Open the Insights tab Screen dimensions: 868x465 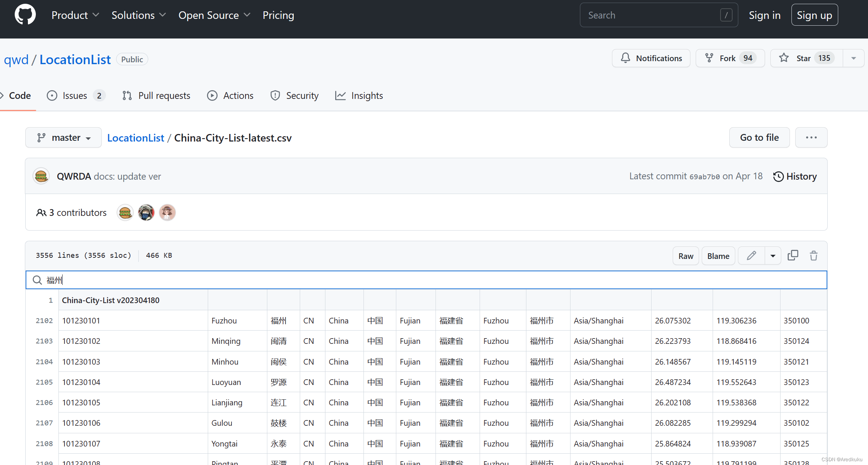359,96
